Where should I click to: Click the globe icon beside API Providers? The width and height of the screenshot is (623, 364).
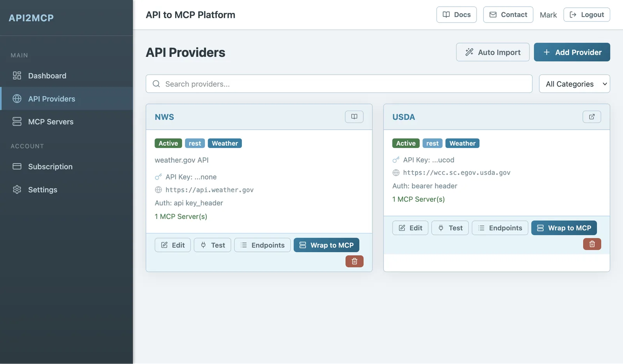click(x=17, y=98)
